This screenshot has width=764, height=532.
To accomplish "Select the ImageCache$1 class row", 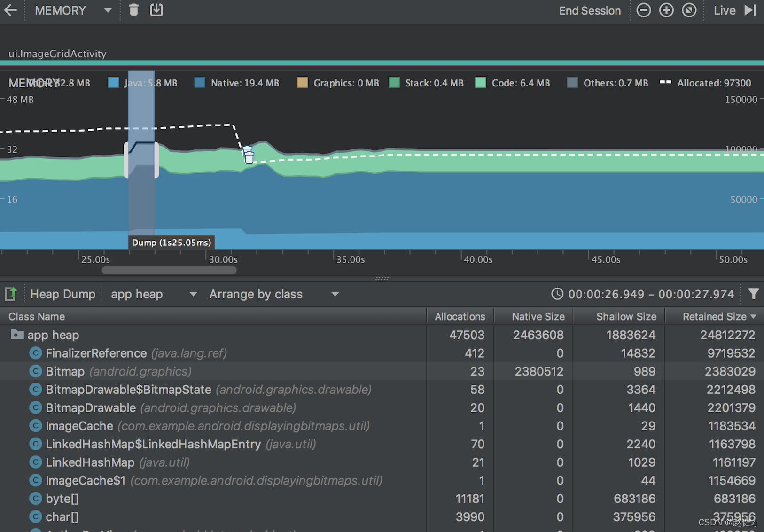I will (x=382, y=481).
